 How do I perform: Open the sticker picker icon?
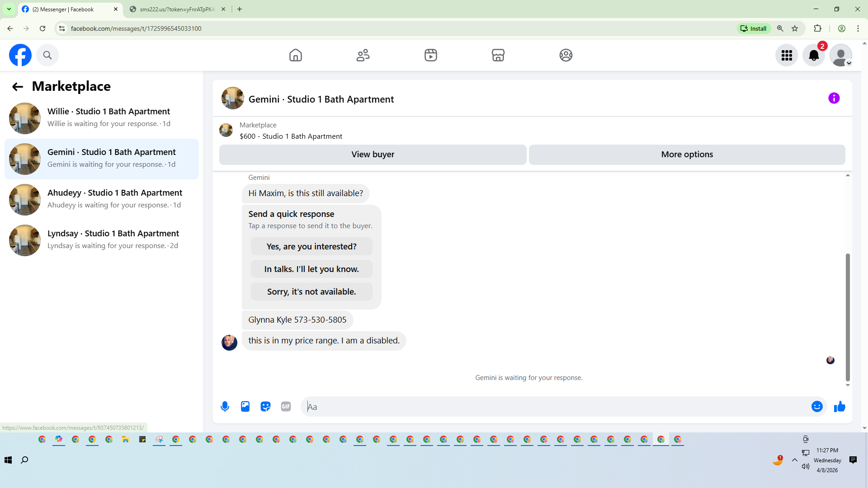(x=265, y=407)
